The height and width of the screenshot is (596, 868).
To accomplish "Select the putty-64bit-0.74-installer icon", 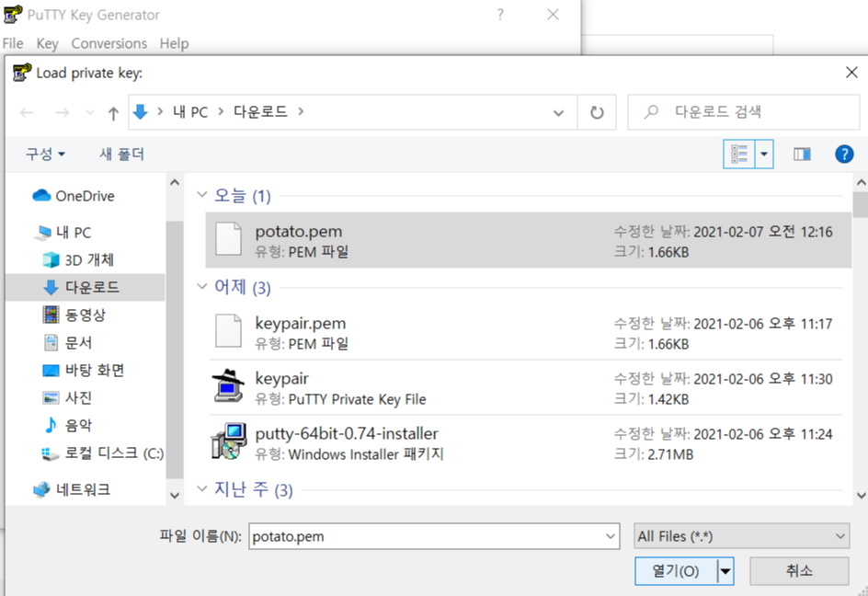I will (x=228, y=441).
